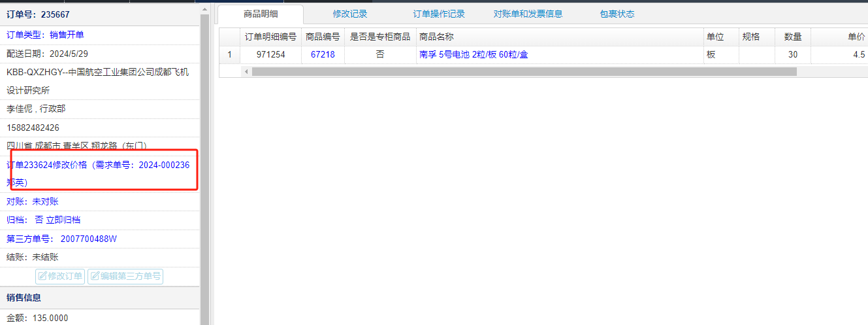The image size is (868, 325).
Task: Click the 对账: 未对账 status line
Action: pyautogui.click(x=33, y=202)
